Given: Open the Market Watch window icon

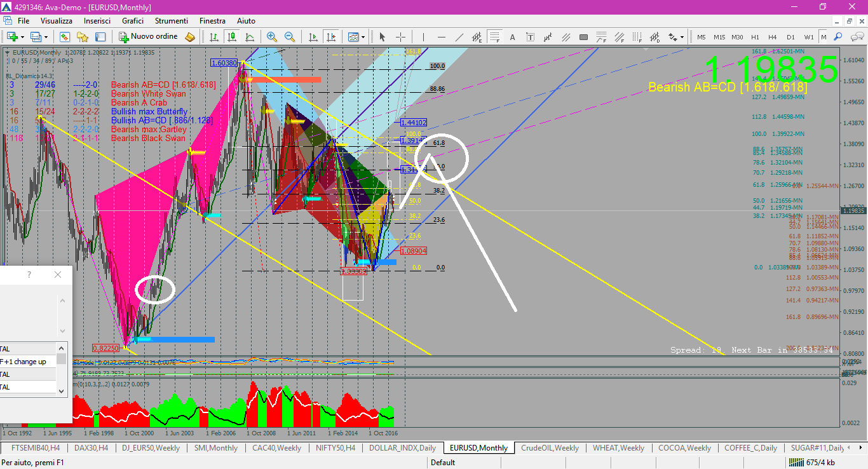Looking at the screenshot, I should click(x=65, y=37).
